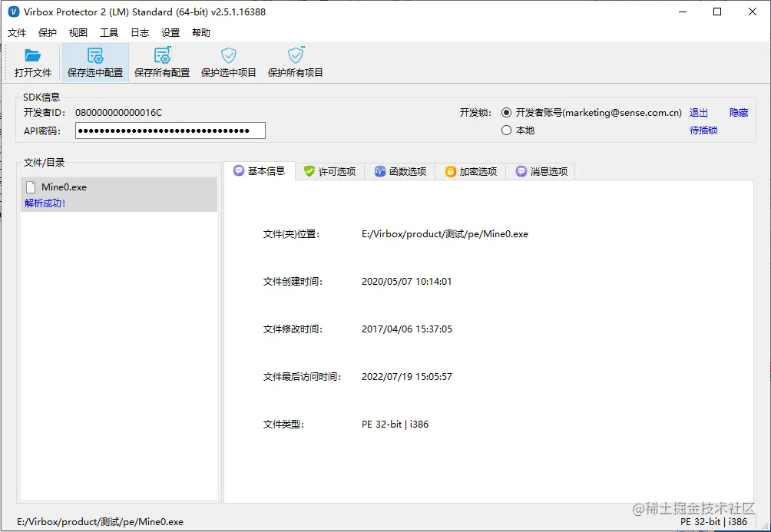Open the 设置 menu
The width and height of the screenshot is (771, 532).
coord(170,33)
